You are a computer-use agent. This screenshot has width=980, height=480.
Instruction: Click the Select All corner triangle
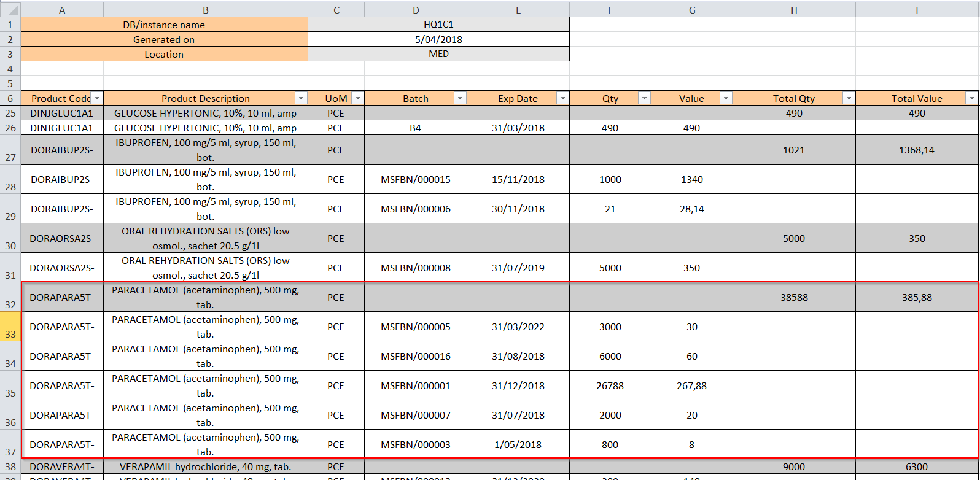(x=10, y=10)
